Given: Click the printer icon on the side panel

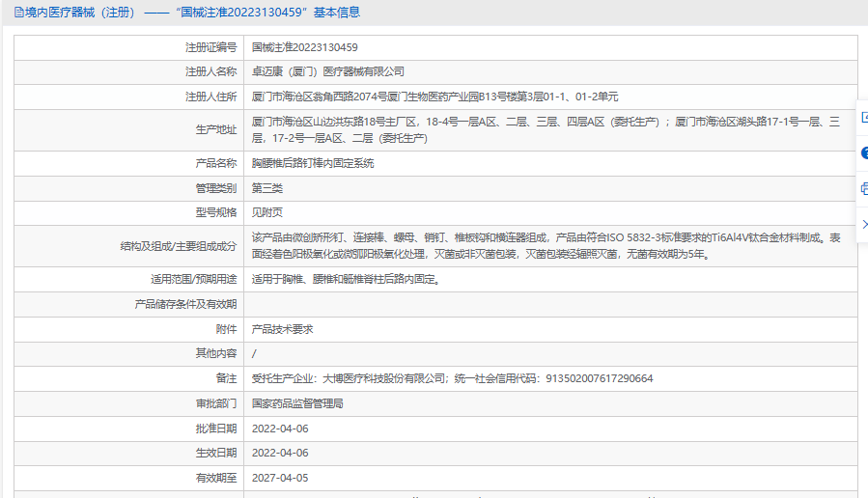Looking at the screenshot, I should point(865,189).
